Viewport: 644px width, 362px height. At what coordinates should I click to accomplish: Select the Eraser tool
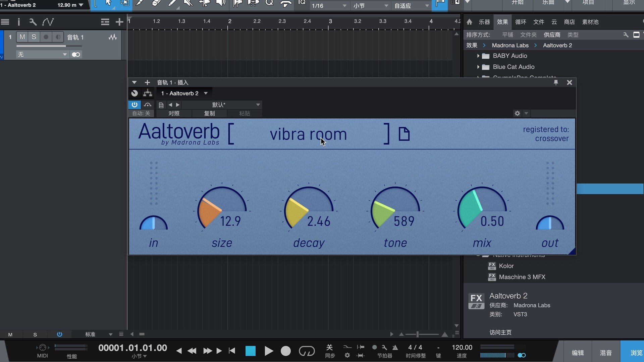pyautogui.click(x=156, y=3)
